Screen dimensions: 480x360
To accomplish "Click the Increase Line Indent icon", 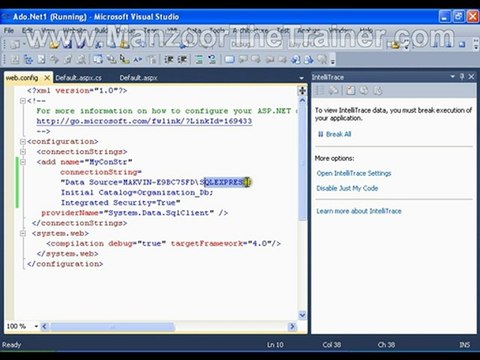I will [x=182, y=59].
